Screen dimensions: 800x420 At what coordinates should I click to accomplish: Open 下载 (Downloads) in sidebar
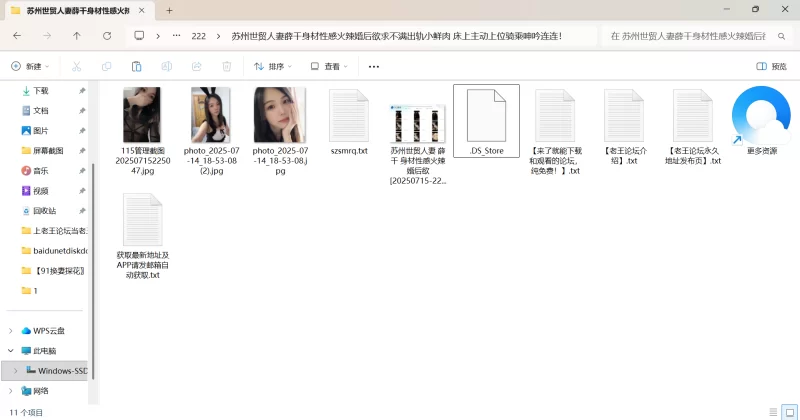[40, 91]
